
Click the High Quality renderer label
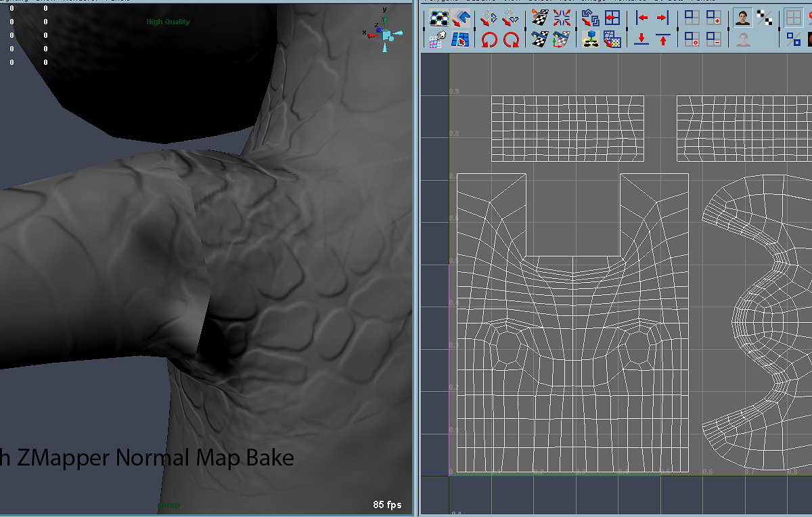pos(168,22)
